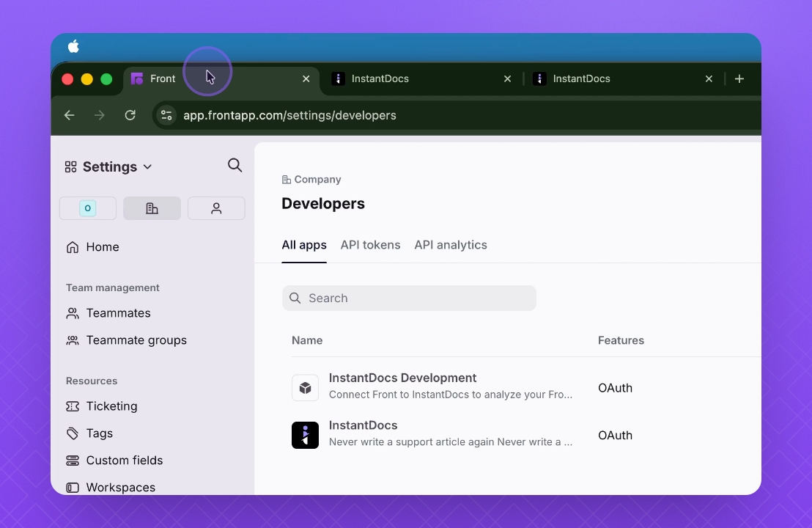Click the Ticketing ticket icon
Image resolution: width=812 pixels, height=528 pixels.
pos(73,406)
